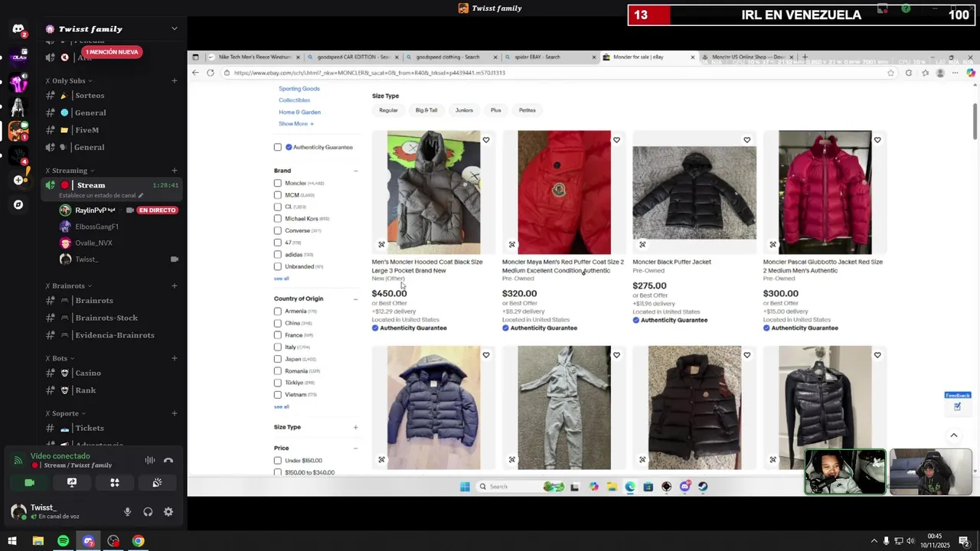Bookmark page with the star icon

click(890, 73)
